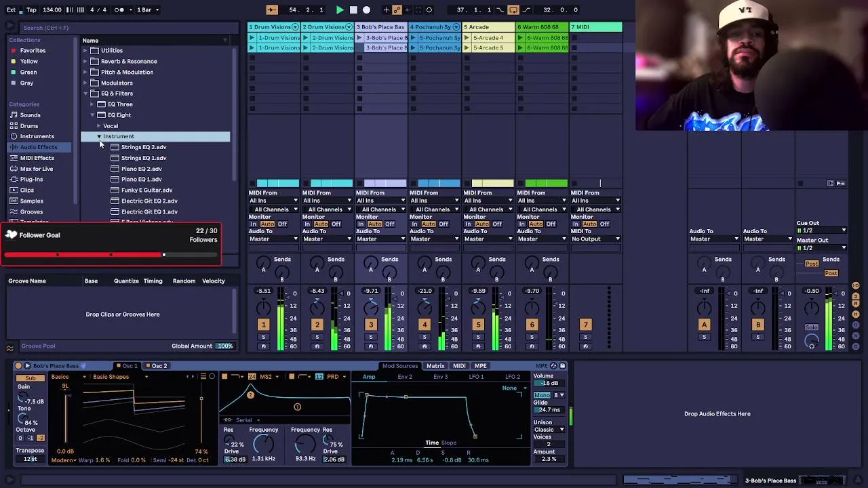Open the Max for Live category
868x488 pixels.
pos(36,169)
